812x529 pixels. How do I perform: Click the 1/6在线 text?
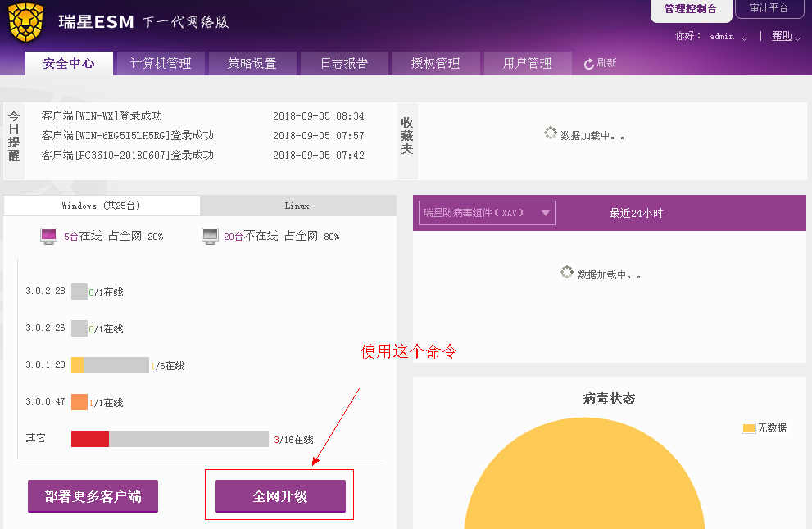(x=168, y=366)
